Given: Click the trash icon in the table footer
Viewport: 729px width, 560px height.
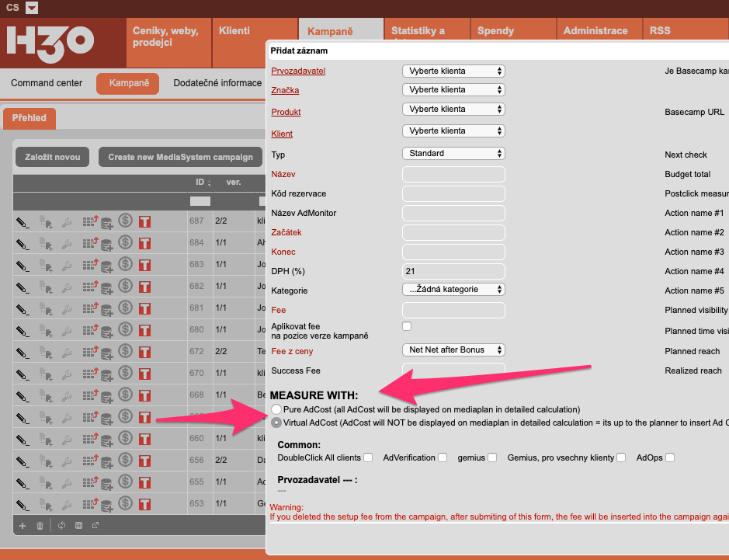Looking at the screenshot, I should click(40, 526).
